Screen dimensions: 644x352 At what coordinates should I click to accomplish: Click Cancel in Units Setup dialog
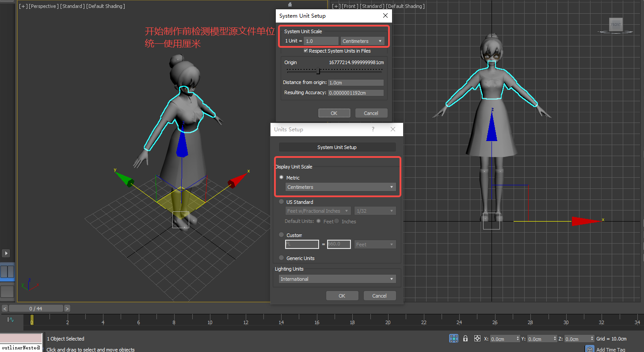[380, 296]
